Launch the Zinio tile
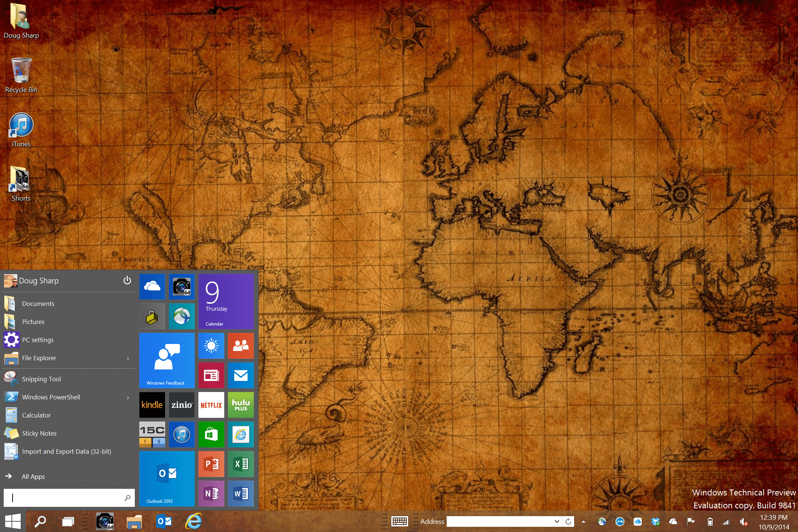 pyautogui.click(x=181, y=405)
